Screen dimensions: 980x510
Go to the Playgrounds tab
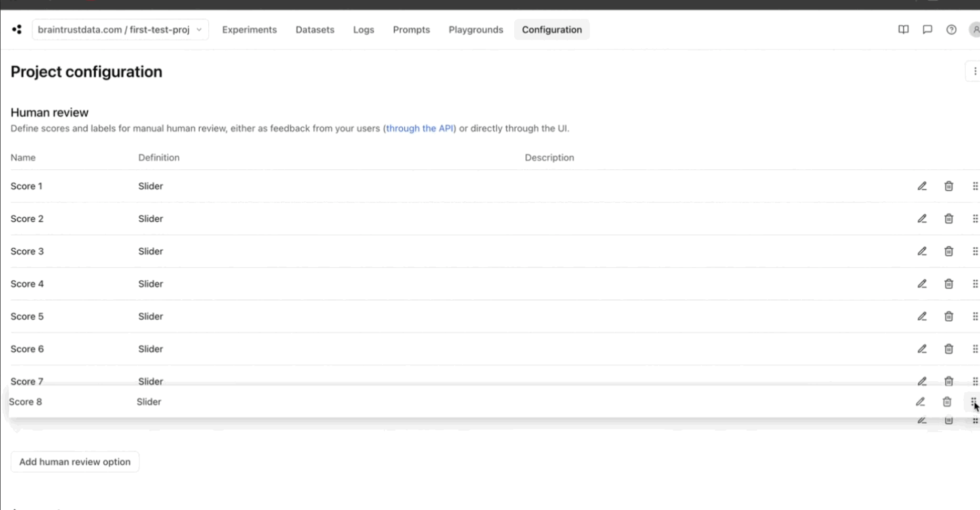tap(475, 29)
